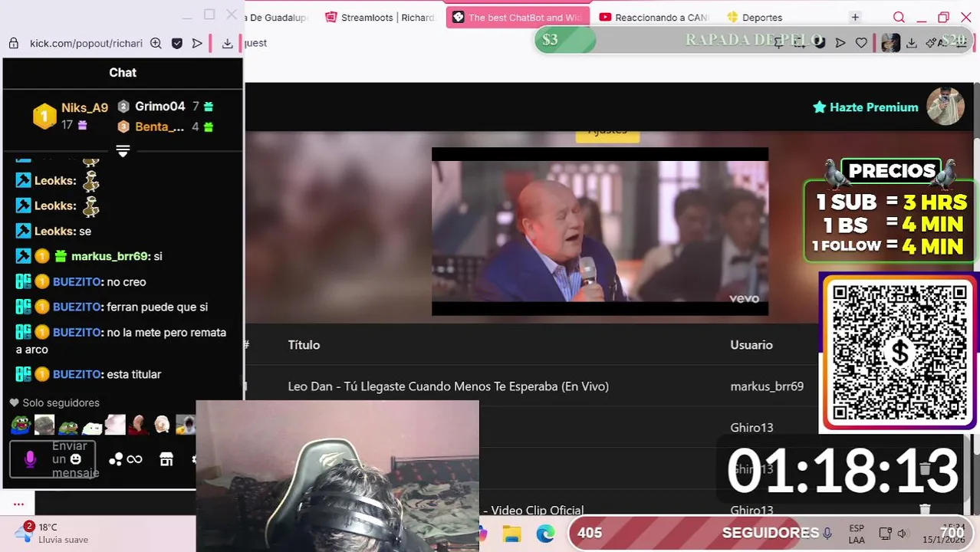Pick the bald man emote in the emote row
The image size is (980, 552).
pyautogui.click(x=138, y=425)
